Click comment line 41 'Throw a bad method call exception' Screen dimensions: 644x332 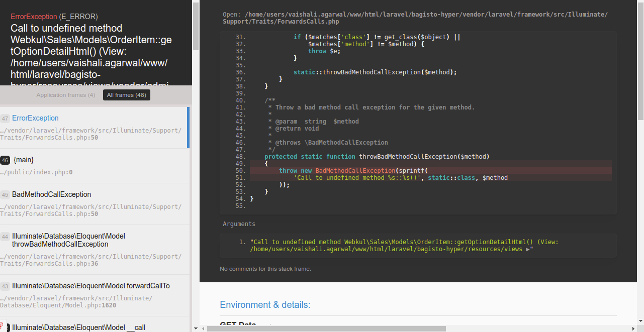click(x=372, y=107)
